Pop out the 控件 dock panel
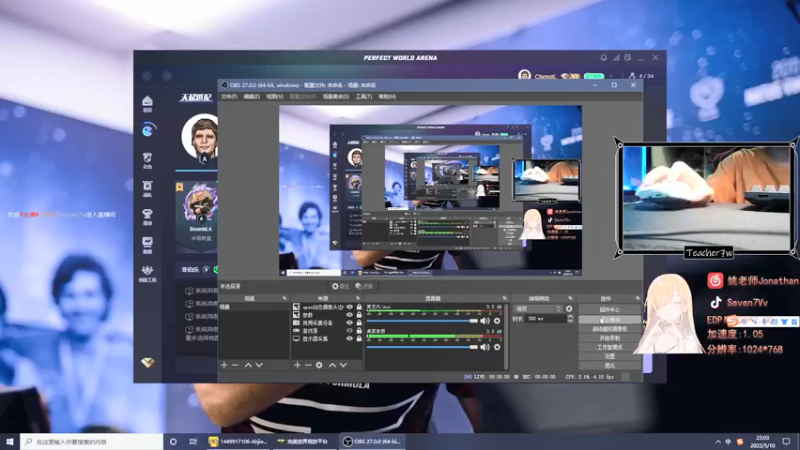 [x=637, y=298]
